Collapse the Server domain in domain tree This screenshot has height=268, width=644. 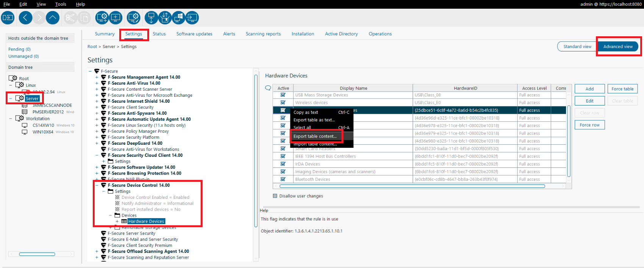click(11, 98)
